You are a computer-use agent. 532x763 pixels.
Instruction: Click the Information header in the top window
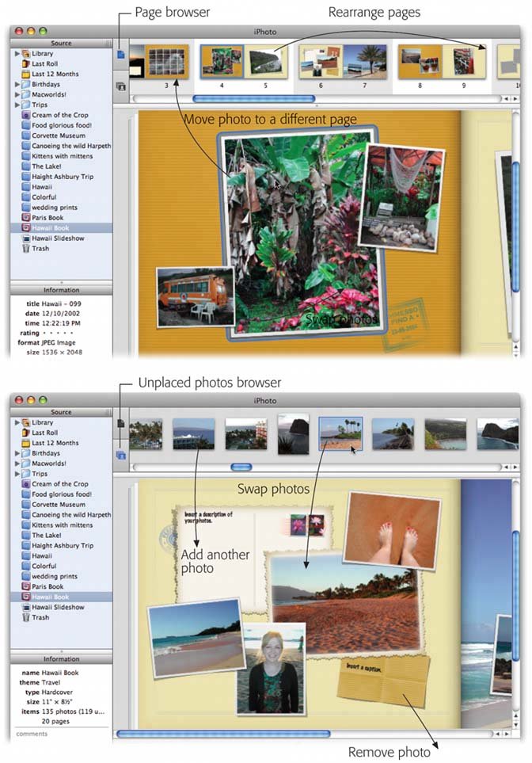(61, 290)
